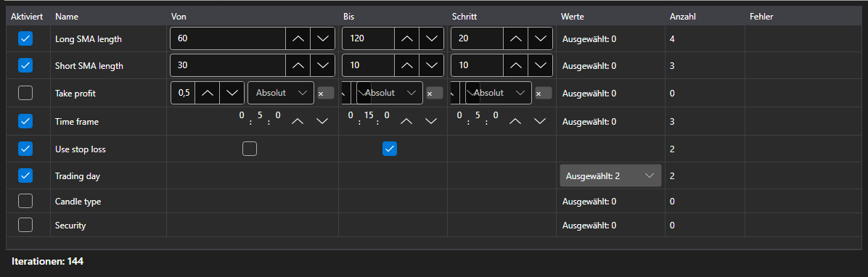Viewport: 868px width, 277px height.
Task: Click Ausgewählt: 0 in Security row
Action: click(589, 226)
